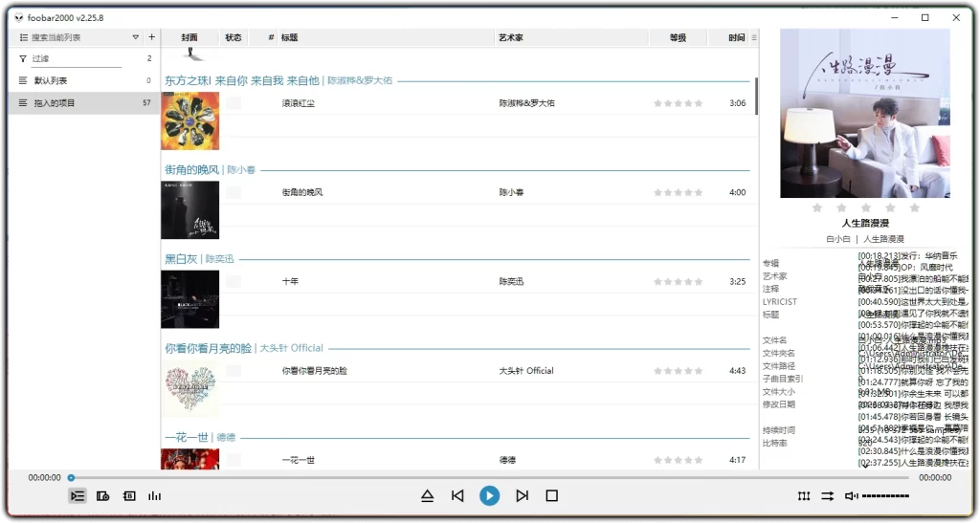980x523 pixels.
Task: Click the heart-shaped 你看你看月亮的脸 cover
Action: [190, 389]
